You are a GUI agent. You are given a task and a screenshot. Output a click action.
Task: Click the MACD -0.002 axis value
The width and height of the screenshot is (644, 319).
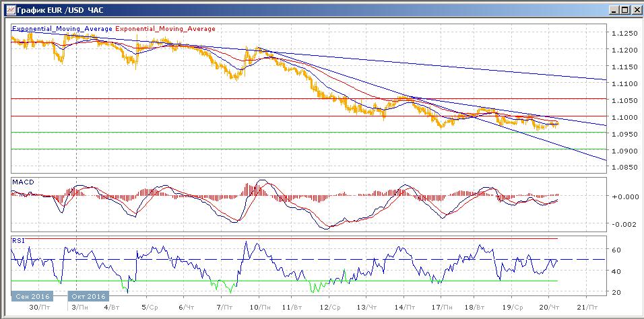click(x=623, y=224)
